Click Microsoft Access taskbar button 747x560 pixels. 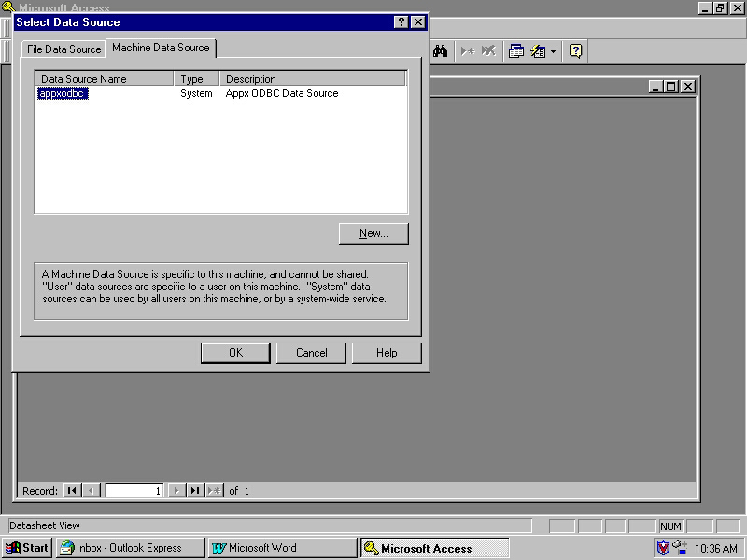click(x=434, y=548)
